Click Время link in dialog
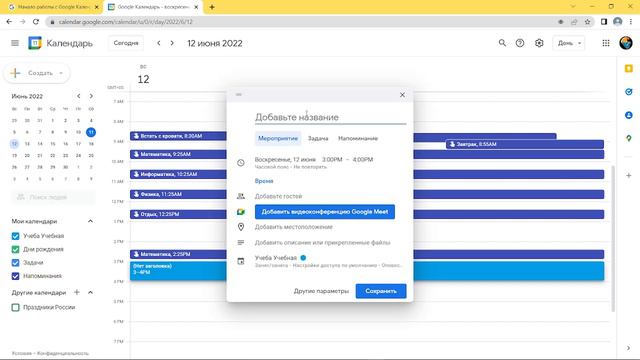Screen dimensions: 640x360 click(x=264, y=181)
